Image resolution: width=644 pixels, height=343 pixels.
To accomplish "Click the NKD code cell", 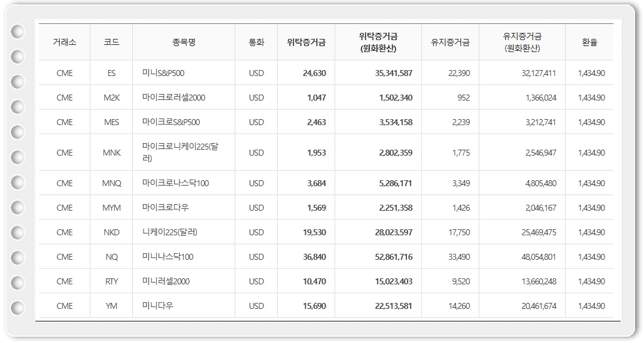I will 111,232.
